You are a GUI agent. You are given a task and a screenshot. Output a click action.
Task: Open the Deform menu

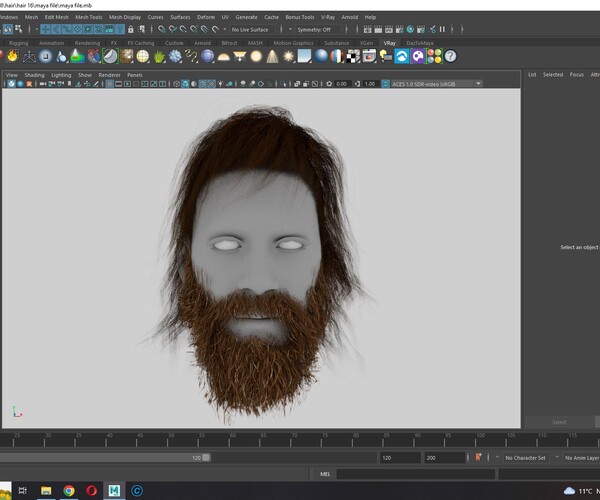206,17
